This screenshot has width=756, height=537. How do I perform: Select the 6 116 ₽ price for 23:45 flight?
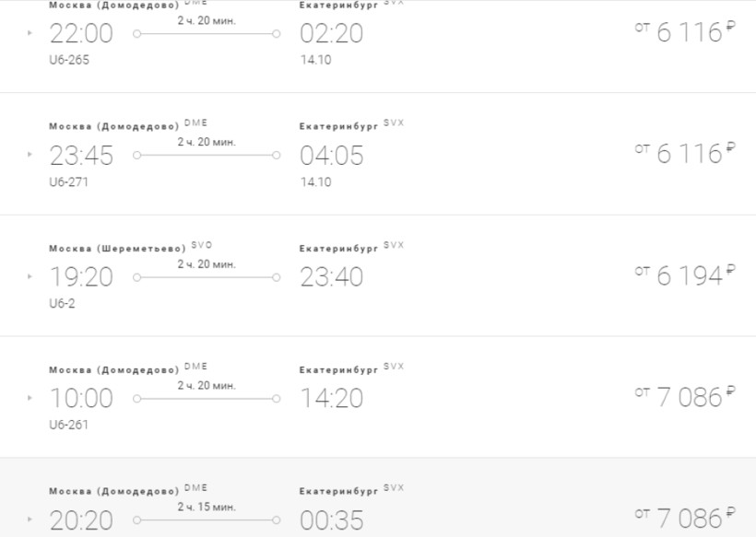684,154
